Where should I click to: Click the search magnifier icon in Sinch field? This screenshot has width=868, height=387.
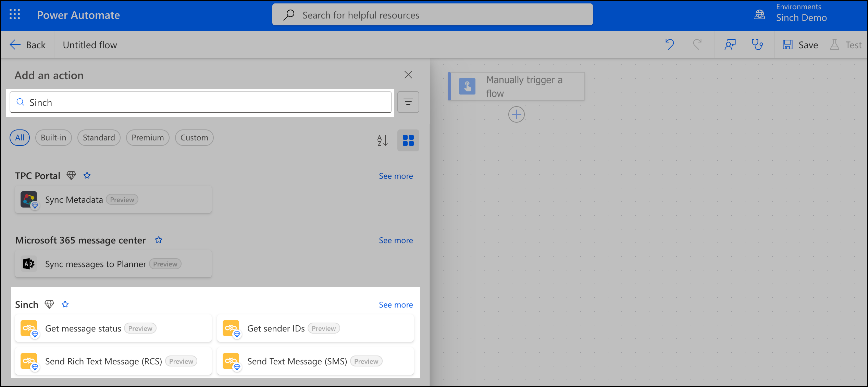pos(21,102)
